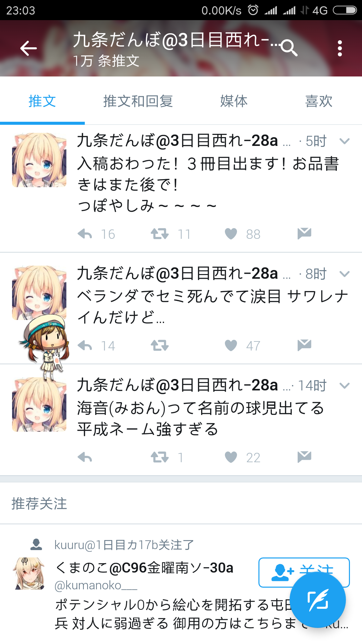
Task: Reply to the 海音(みおん) tweet
Action: pyautogui.click(x=85, y=457)
